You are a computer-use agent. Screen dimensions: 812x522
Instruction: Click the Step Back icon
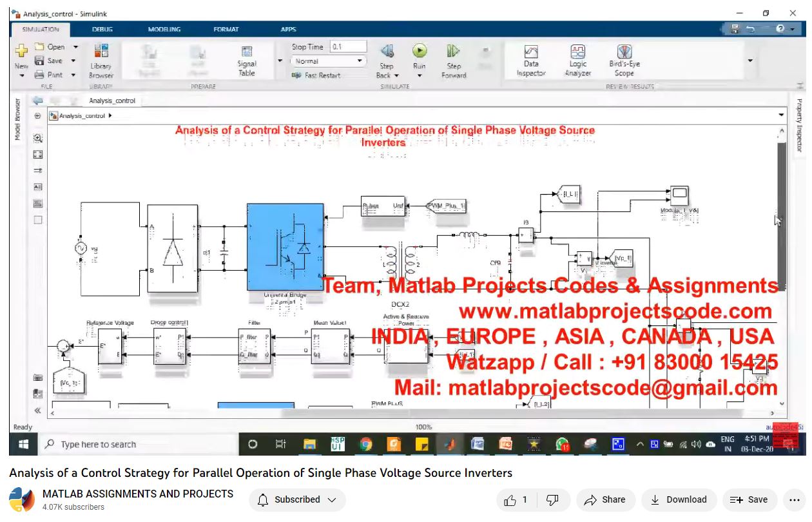[x=387, y=51]
